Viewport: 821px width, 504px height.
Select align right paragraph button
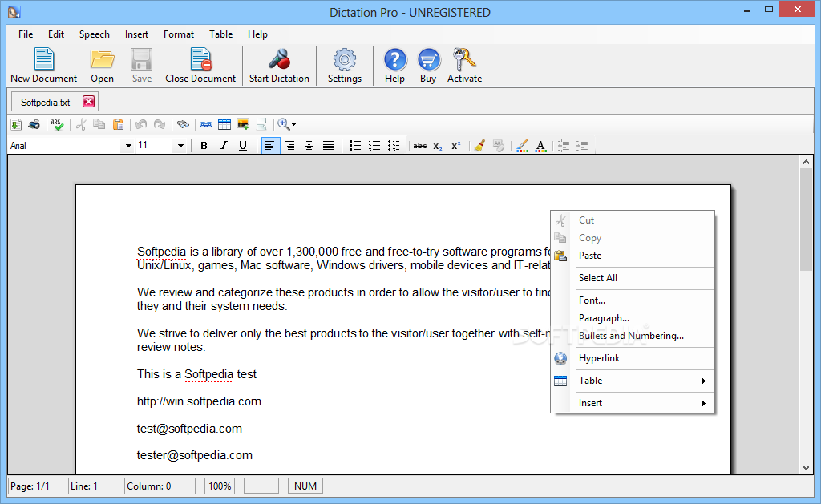(289, 146)
